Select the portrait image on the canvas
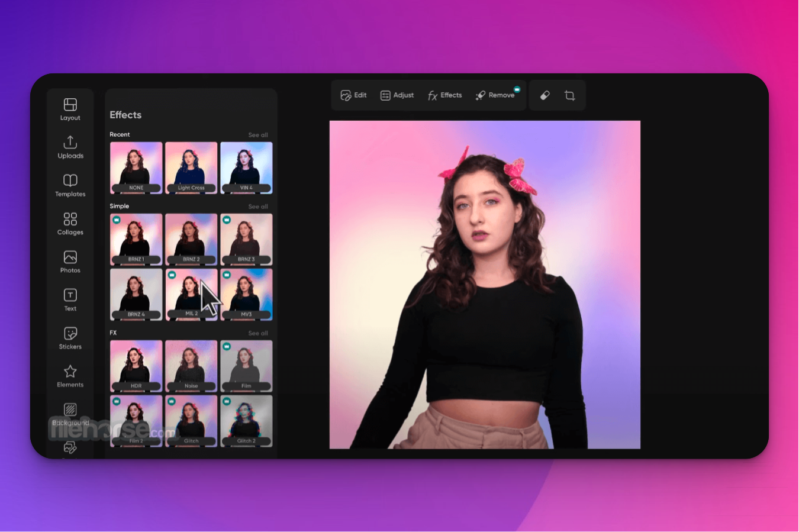 (485, 285)
